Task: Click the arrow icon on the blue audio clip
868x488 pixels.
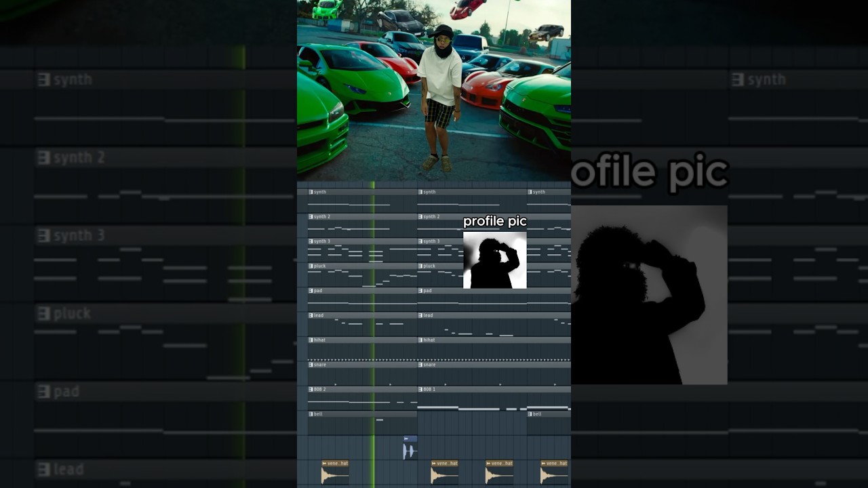Action: pyautogui.click(x=406, y=439)
